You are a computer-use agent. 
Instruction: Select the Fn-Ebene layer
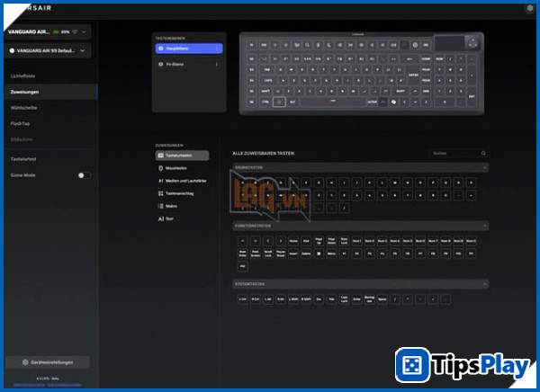pyautogui.click(x=189, y=65)
